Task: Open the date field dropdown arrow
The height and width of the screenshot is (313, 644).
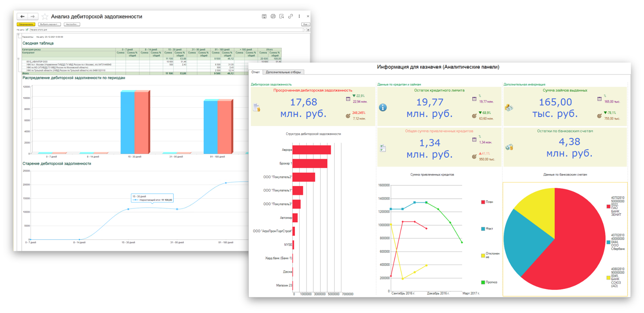Action: click(x=305, y=30)
